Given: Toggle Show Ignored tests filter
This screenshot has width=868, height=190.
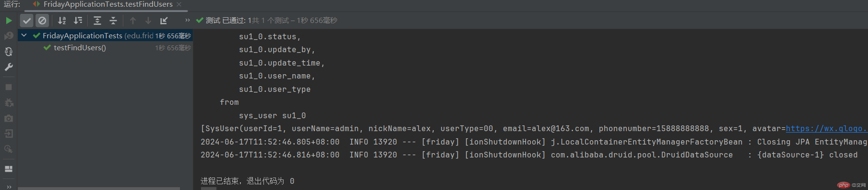Looking at the screenshot, I should click(x=42, y=21).
